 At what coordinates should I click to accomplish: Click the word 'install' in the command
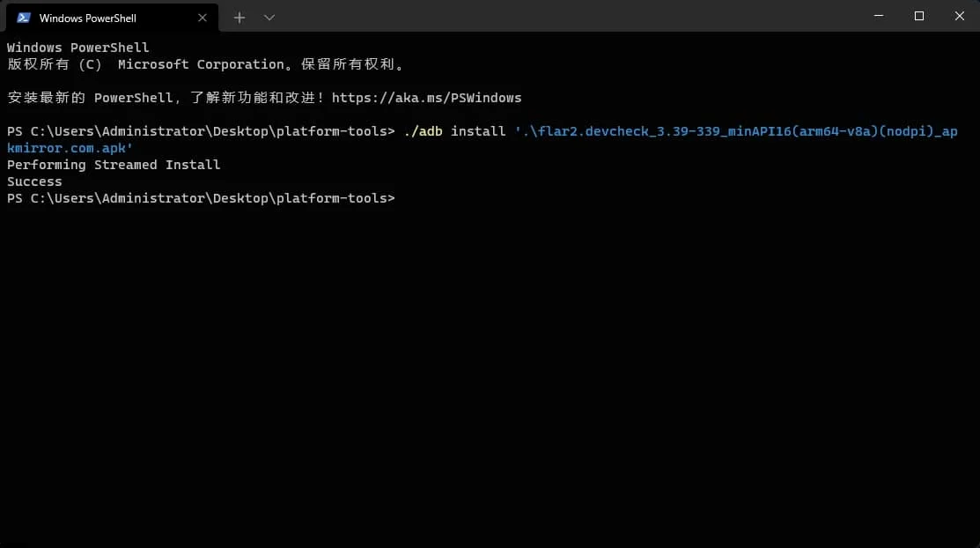[478, 131]
